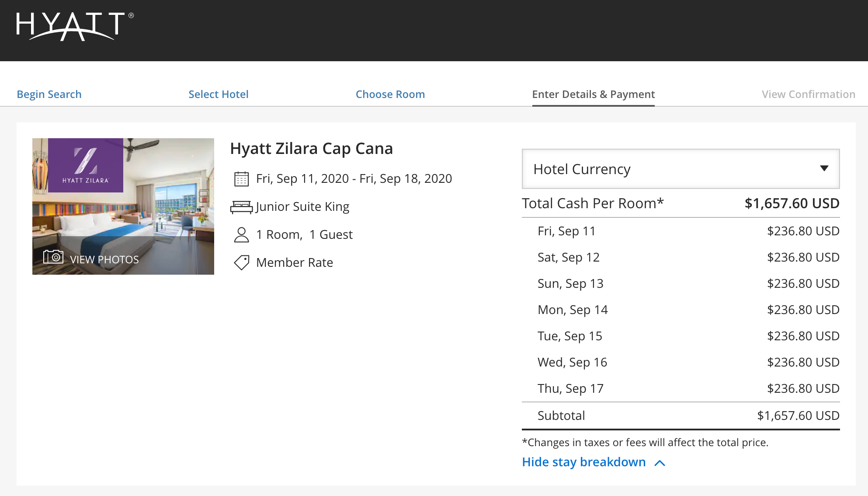
Task: Click the calendar icon beside stay dates
Action: pyautogui.click(x=241, y=179)
